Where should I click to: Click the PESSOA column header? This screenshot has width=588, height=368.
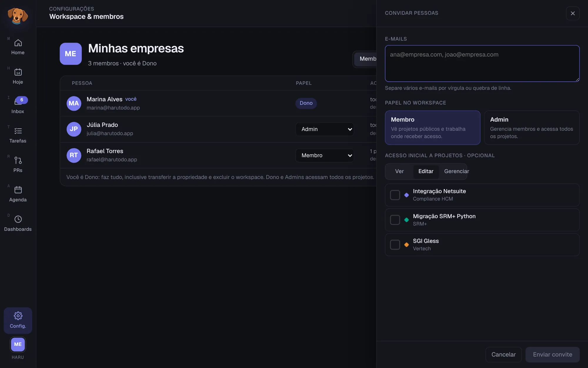coord(82,83)
